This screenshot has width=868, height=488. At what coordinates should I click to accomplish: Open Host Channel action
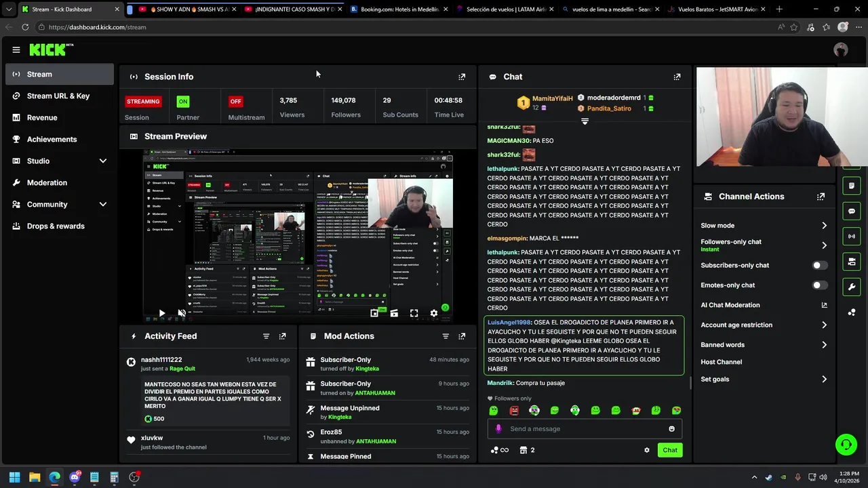click(721, 362)
